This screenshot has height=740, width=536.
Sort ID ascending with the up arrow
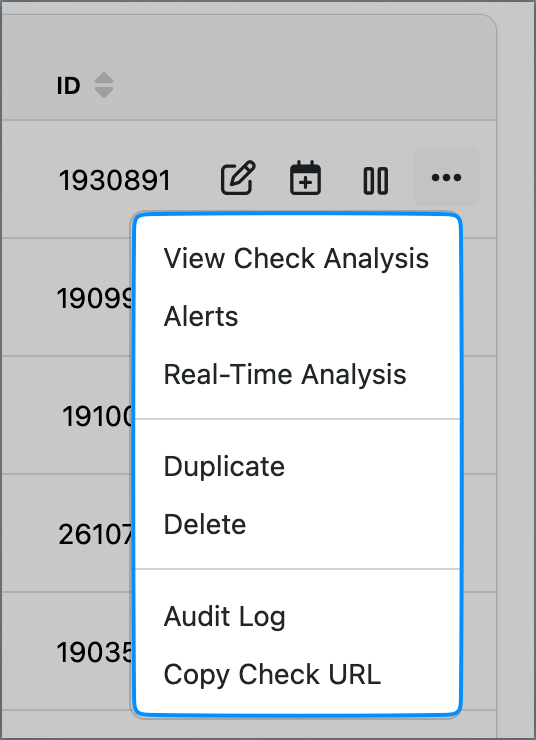coord(104,78)
